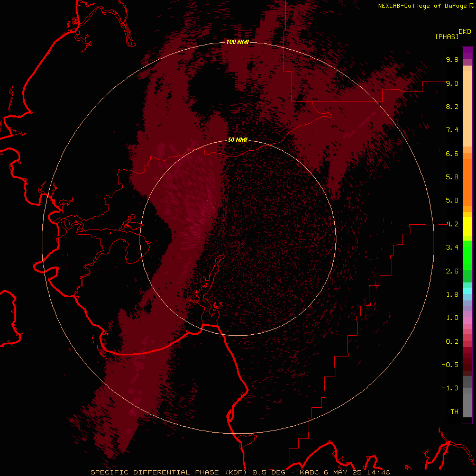The width and height of the screenshot is (476, 476).
Task: Click the [PHAS] units label
Action: (x=447, y=36)
